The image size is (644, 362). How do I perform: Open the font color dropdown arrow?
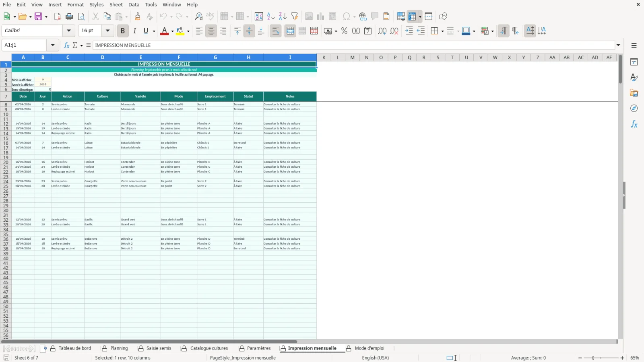pos(172,31)
